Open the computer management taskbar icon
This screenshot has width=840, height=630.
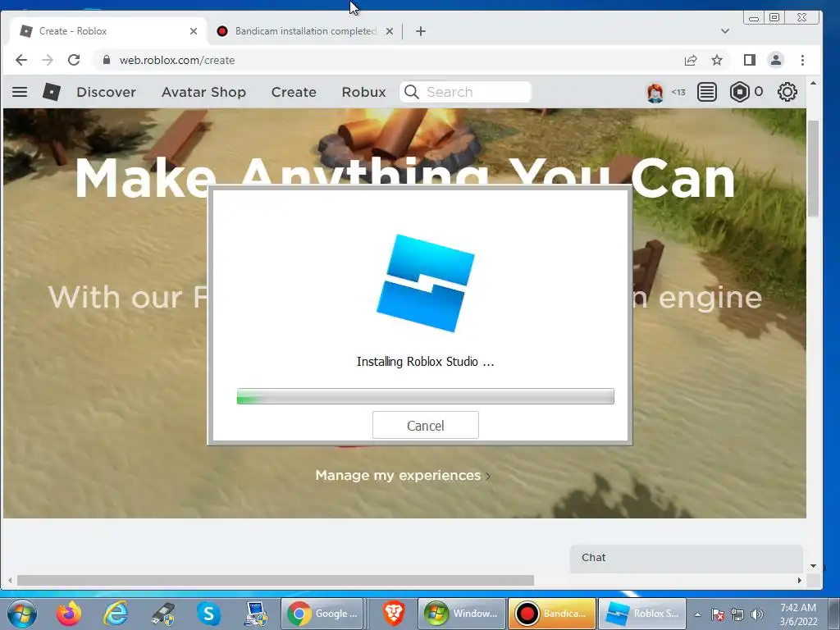click(x=256, y=614)
